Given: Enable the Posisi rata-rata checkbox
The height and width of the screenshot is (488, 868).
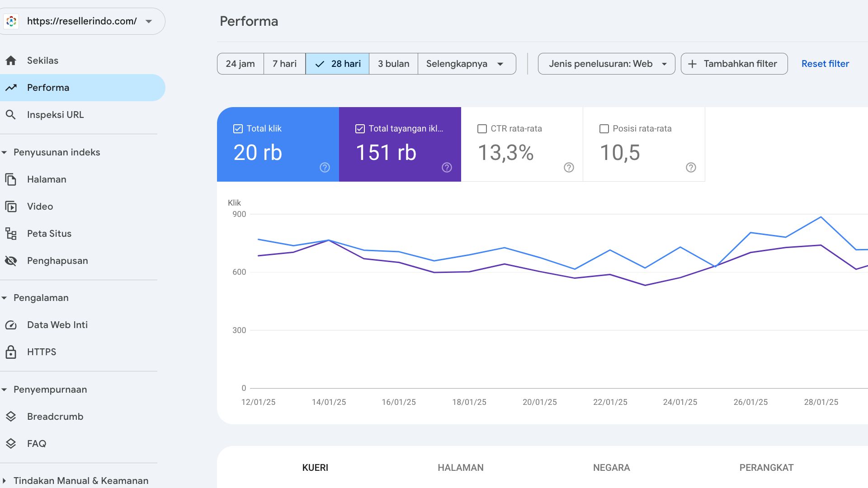Looking at the screenshot, I should (604, 129).
